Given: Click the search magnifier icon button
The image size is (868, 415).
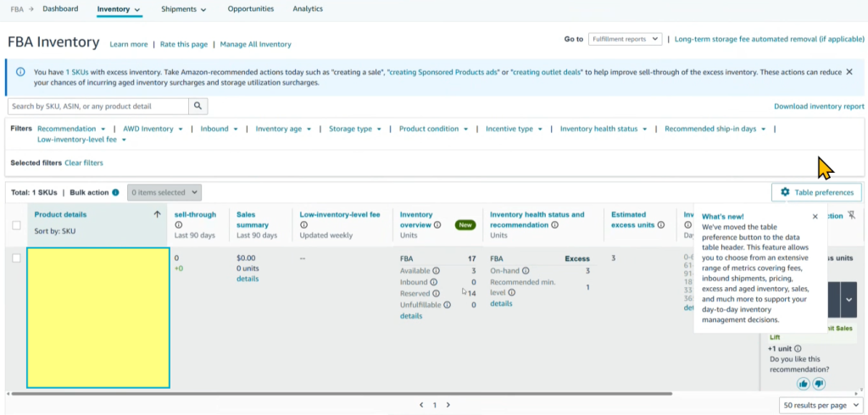Looking at the screenshot, I should point(198,107).
